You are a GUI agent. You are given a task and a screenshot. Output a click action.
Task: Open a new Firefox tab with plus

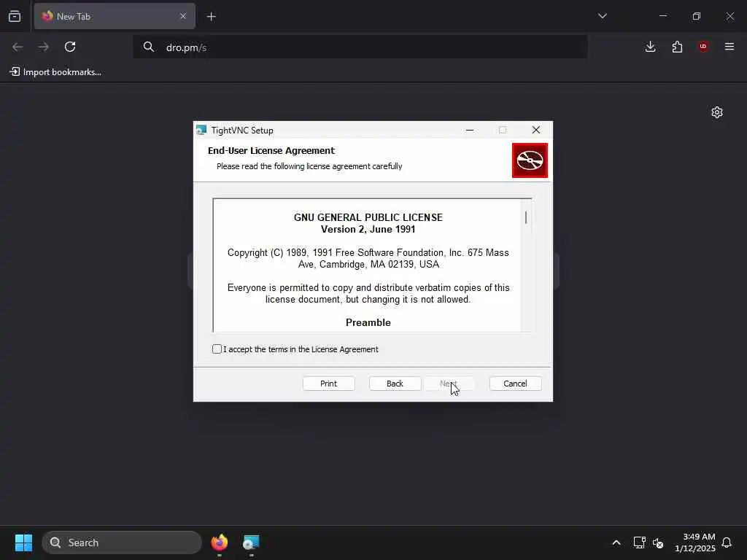click(211, 17)
